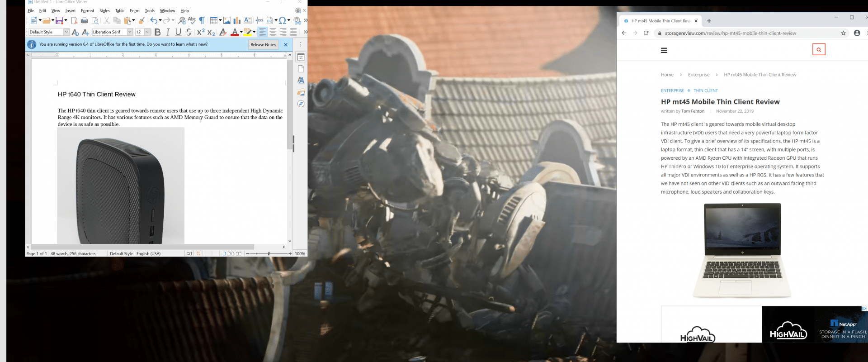This screenshot has width=868, height=362.
Task: Toggle Align Left paragraph button
Action: tap(262, 32)
